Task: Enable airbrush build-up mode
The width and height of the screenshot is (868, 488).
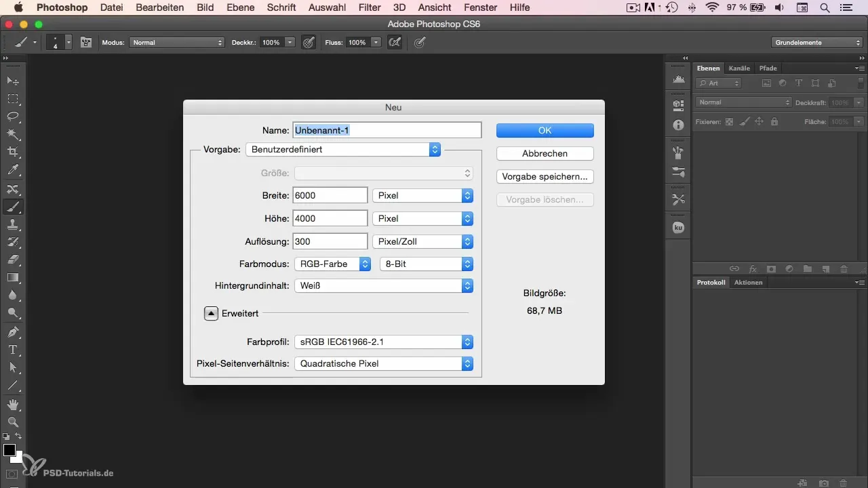Action: click(395, 42)
